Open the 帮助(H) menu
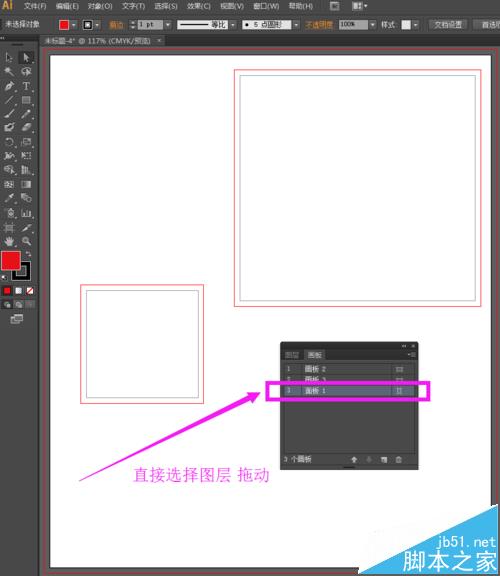 [301, 6]
